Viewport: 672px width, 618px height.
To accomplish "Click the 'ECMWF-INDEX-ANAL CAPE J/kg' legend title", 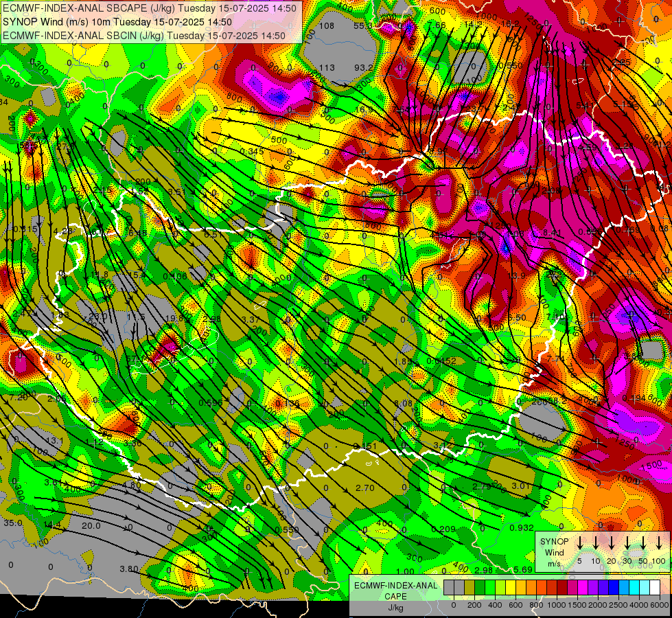I will 395,596.
